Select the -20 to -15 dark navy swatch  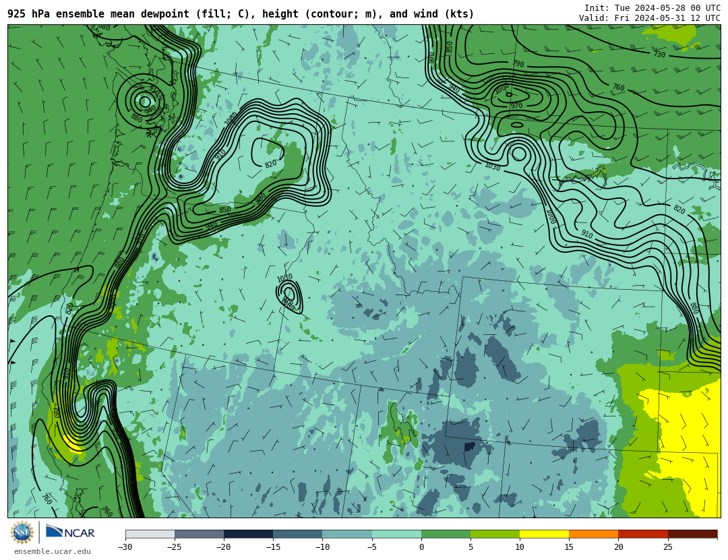248,534
